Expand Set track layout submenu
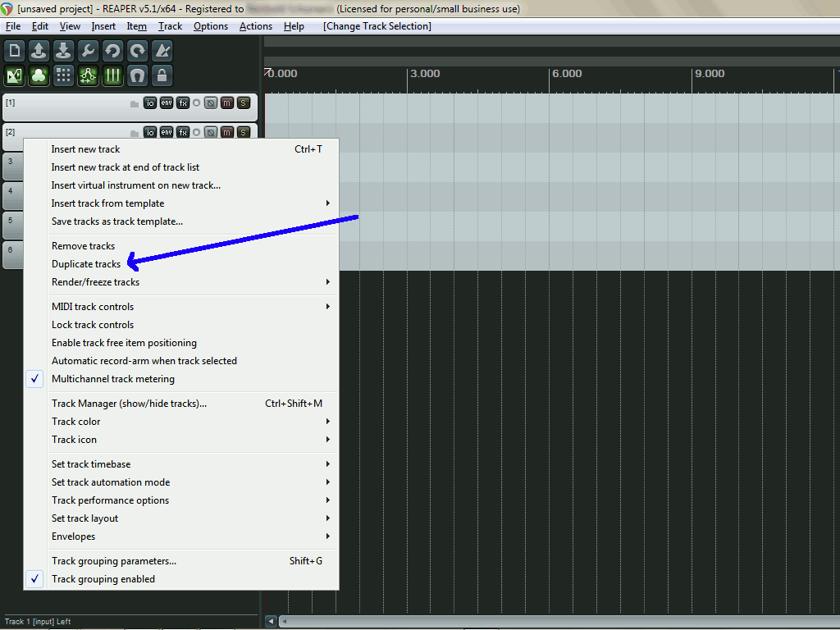This screenshot has width=840, height=630. click(x=181, y=518)
